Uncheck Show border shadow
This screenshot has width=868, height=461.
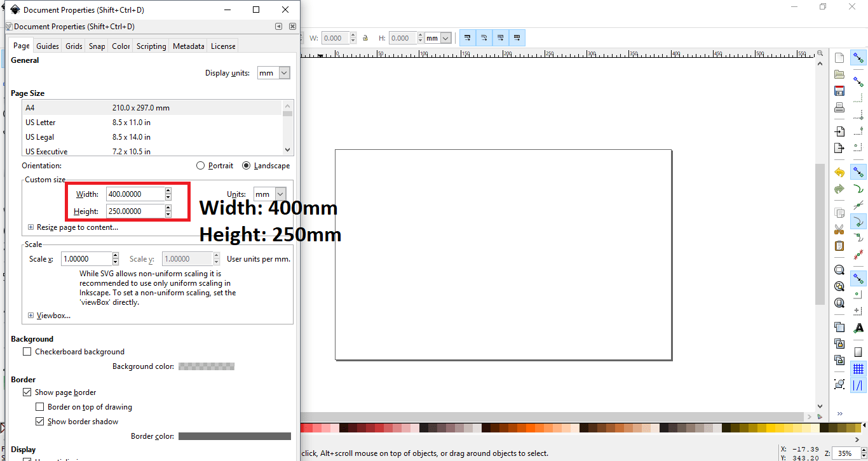tap(40, 422)
